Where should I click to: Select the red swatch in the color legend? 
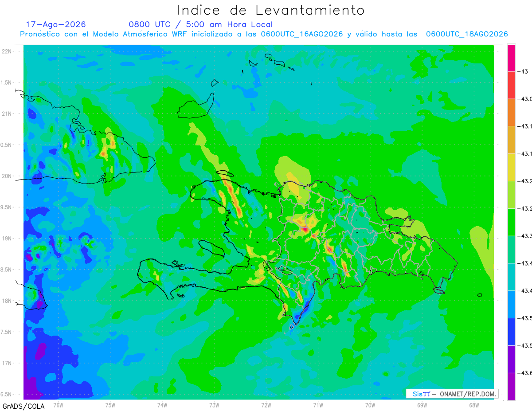coord(511,85)
